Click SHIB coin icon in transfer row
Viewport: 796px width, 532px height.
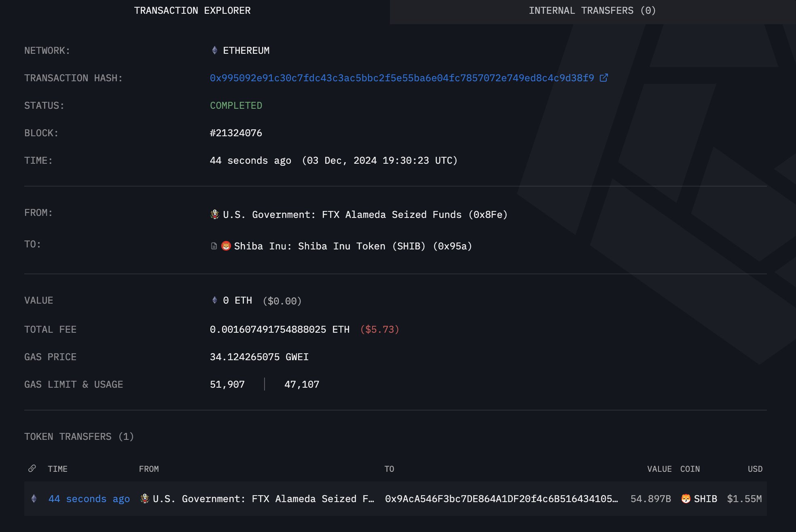click(686, 498)
